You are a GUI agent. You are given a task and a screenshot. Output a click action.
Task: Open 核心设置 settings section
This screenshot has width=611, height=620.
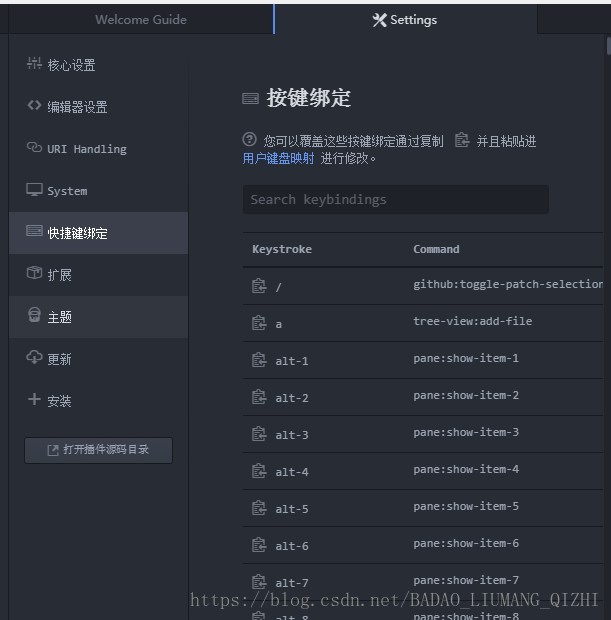[98, 65]
